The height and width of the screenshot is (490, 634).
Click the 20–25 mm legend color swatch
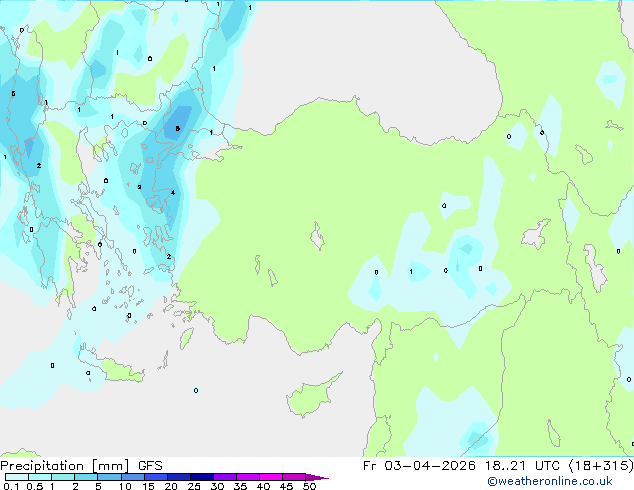coord(179,477)
